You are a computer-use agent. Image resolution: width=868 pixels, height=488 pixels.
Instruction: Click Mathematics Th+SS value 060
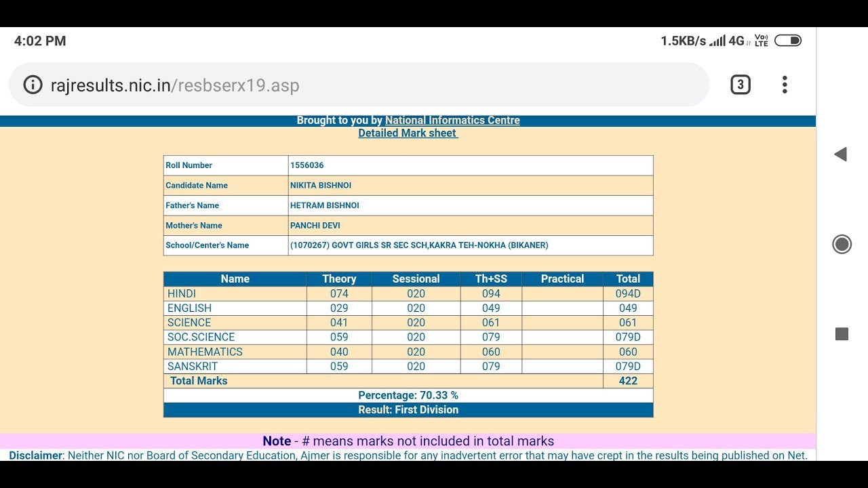coord(491,352)
